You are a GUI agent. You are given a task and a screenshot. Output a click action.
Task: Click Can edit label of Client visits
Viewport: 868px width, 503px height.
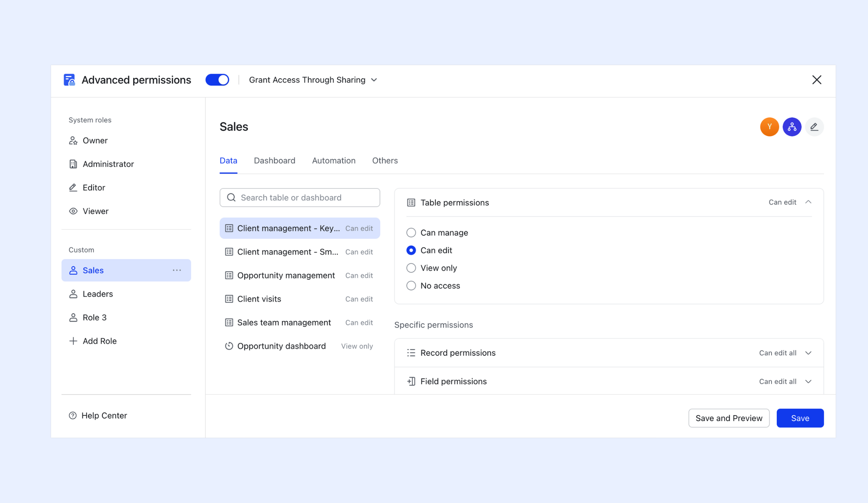click(359, 299)
